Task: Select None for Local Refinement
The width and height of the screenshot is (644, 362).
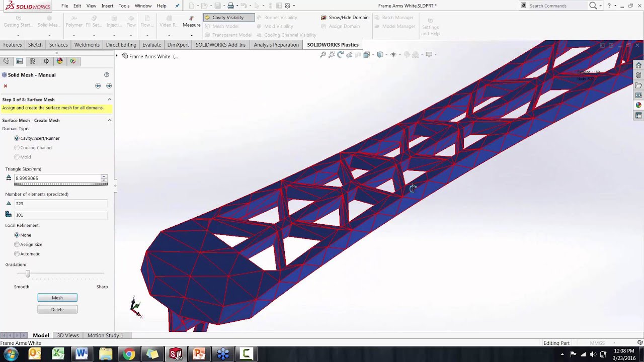Action: point(23,235)
